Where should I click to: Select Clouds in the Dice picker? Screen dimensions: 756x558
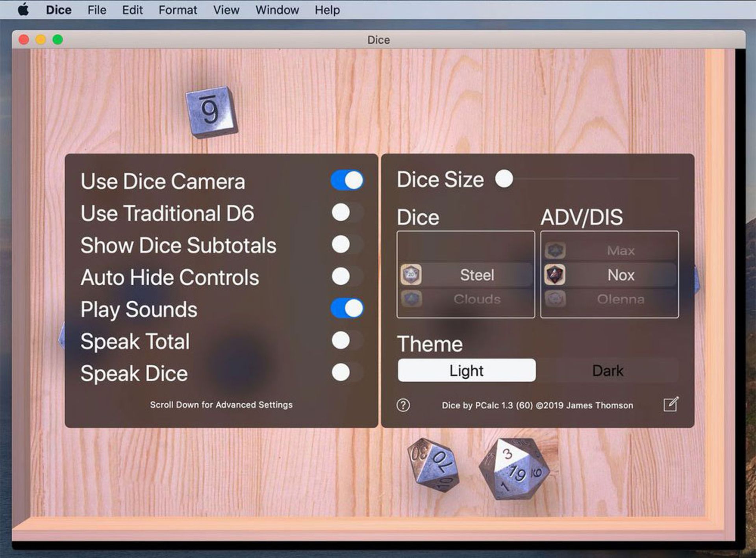[x=476, y=299]
